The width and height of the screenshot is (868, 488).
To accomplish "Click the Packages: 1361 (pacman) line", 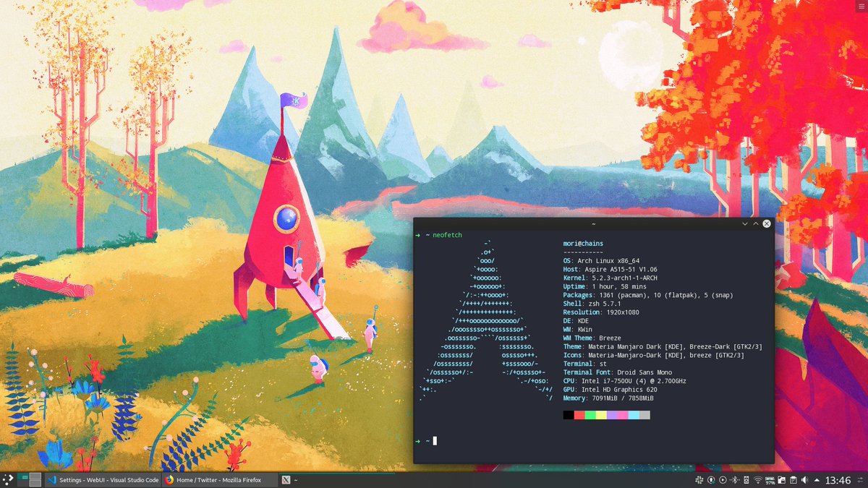I will 650,295.
